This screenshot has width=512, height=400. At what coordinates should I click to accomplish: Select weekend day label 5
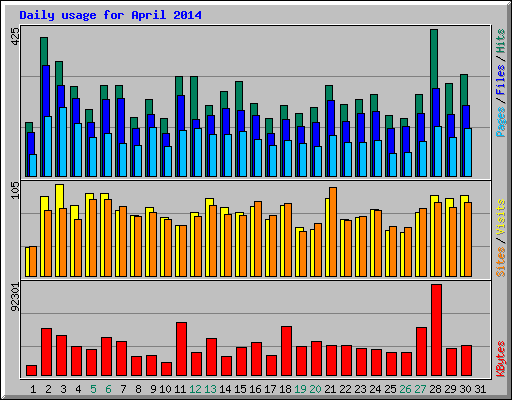[x=93, y=389]
